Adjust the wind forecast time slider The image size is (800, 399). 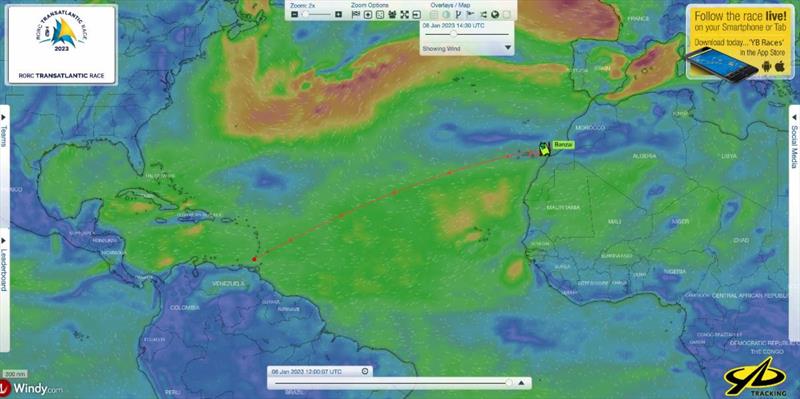pos(467,34)
